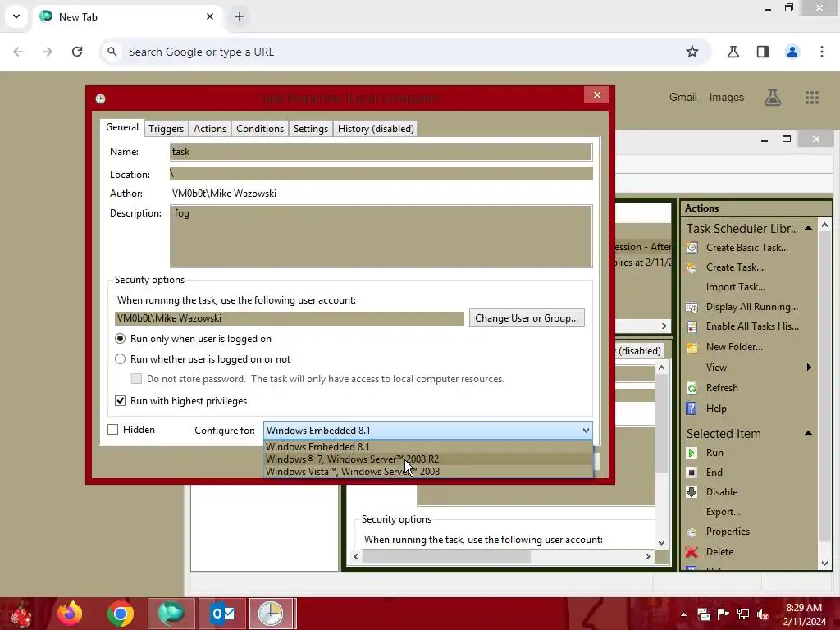The width and height of the screenshot is (840, 630).
Task: Switch to the Triggers tab
Action: click(166, 129)
